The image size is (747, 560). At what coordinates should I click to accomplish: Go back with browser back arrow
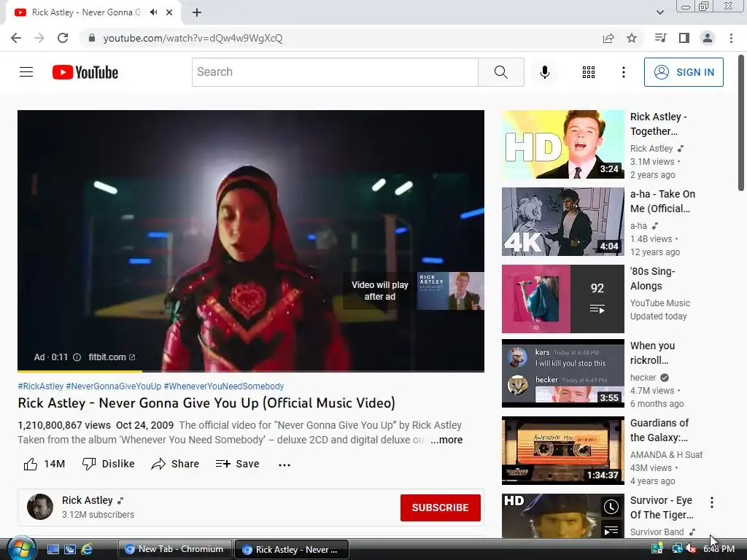tap(16, 38)
